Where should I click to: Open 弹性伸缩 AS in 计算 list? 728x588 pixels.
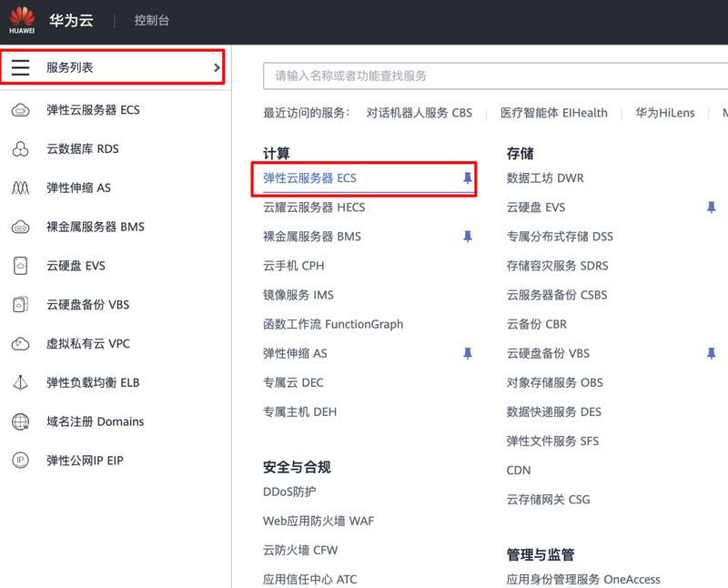295,353
